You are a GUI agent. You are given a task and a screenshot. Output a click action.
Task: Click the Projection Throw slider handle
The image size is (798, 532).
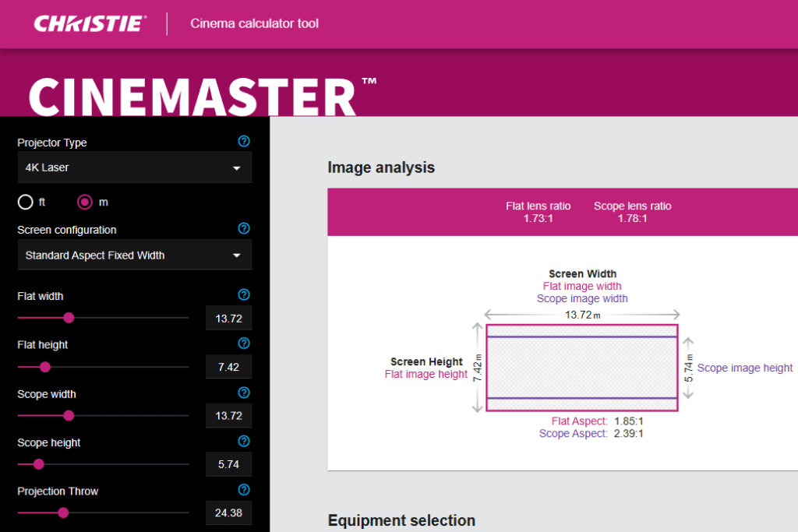coord(63,513)
